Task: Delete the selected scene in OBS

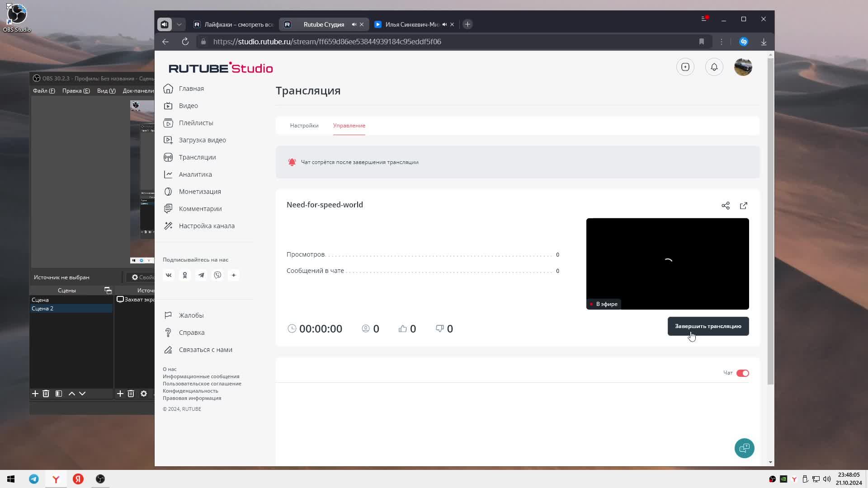Action: tap(46, 394)
